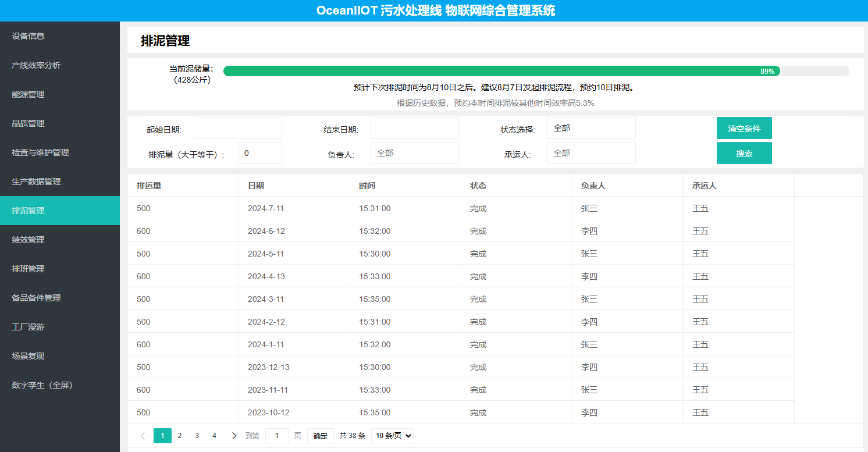Click the 承运人 column header

[x=739, y=186]
